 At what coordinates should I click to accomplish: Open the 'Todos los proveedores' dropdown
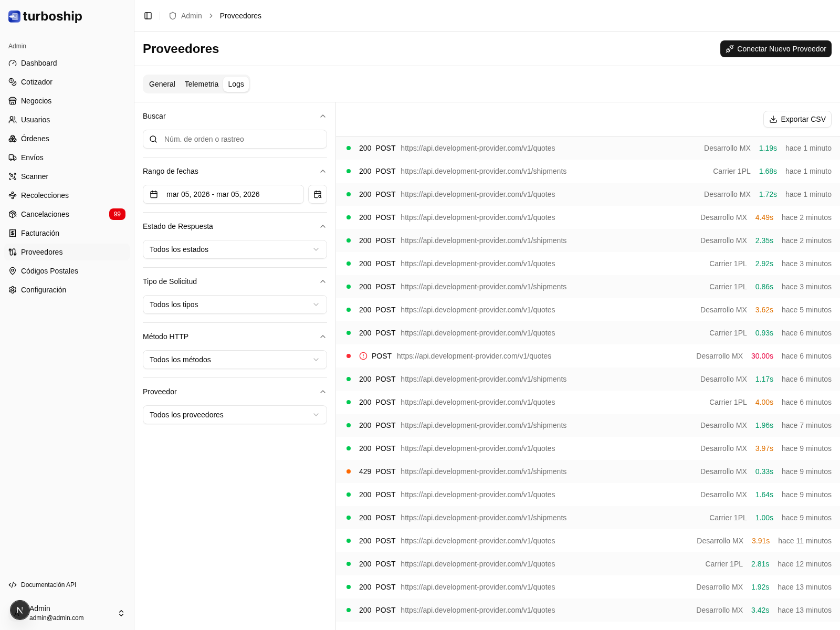point(235,415)
